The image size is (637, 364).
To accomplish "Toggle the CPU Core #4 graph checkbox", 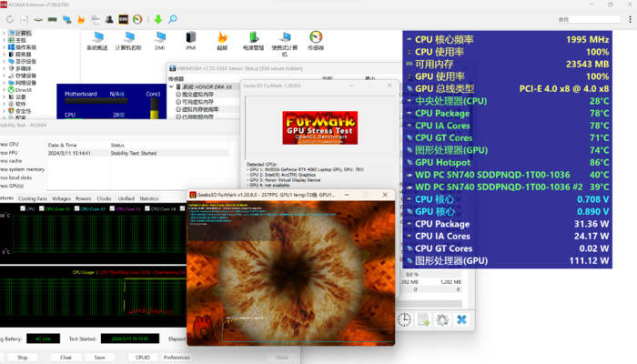I will click(147, 208).
